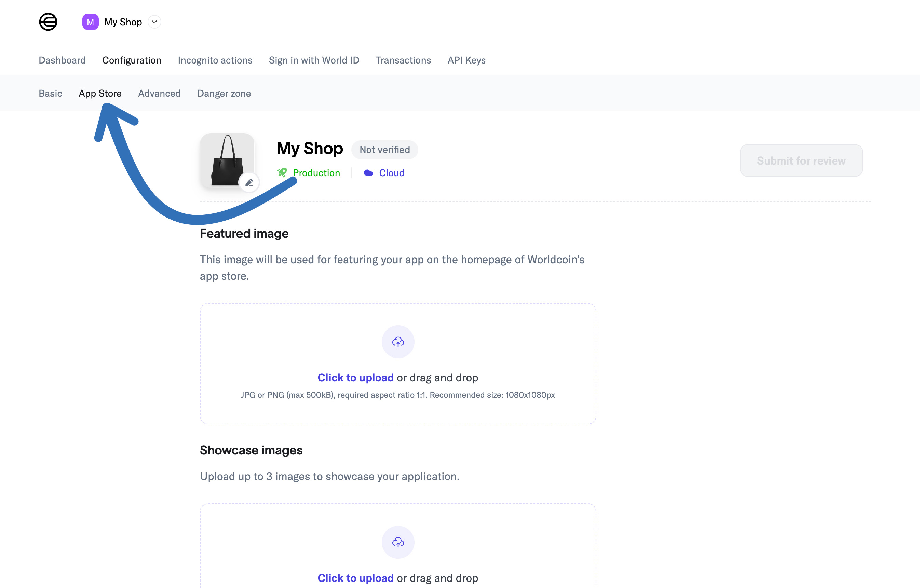The width and height of the screenshot is (920, 588).
Task: Click to upload link for Featured image
Action: tap(356, 378)
